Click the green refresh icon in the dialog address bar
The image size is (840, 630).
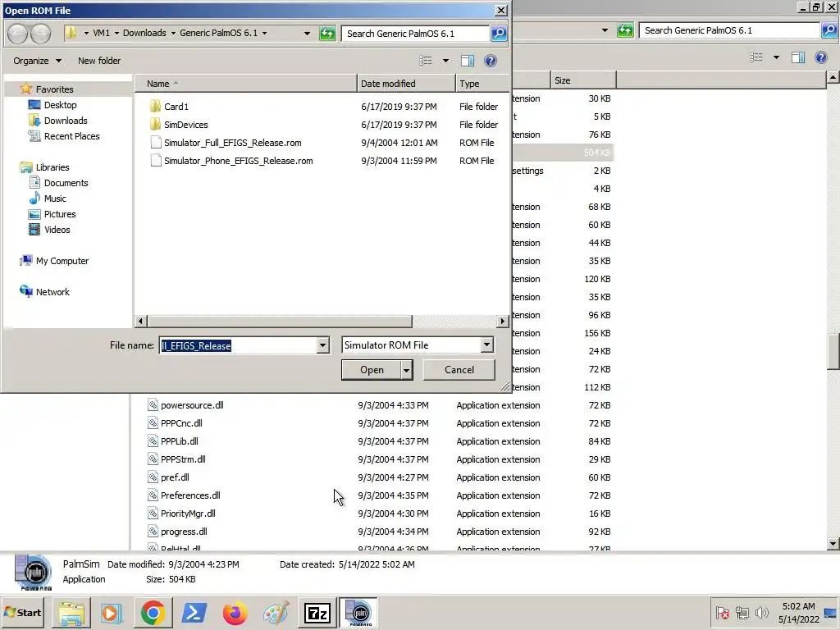[326, 34]
